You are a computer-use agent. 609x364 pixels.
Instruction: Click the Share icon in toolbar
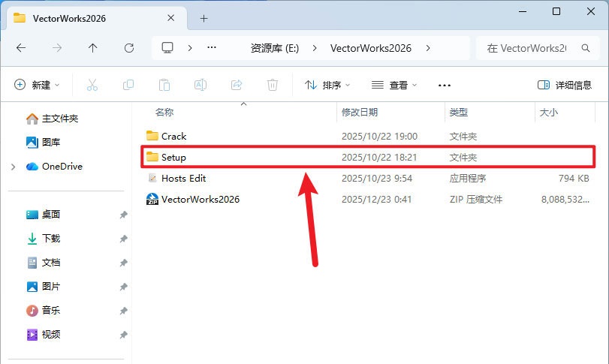click(x=237, y=85)
